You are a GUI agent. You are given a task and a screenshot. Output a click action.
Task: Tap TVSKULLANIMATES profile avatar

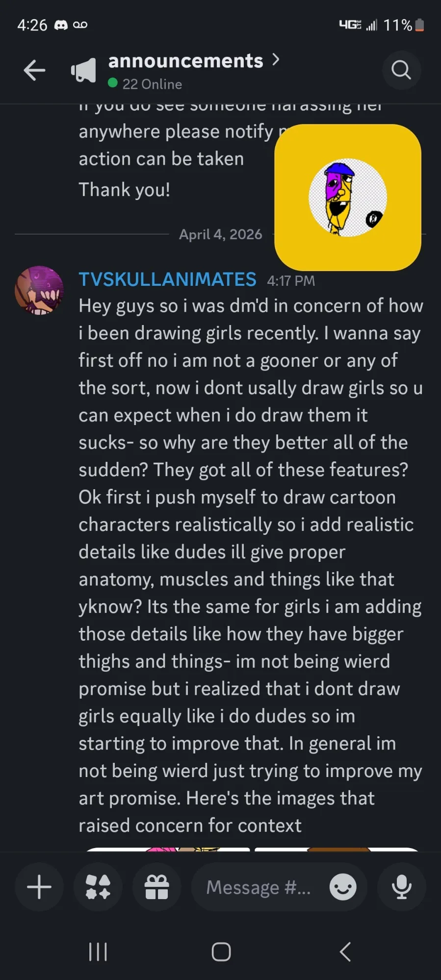pyautogui.click(x=39, y=290)
